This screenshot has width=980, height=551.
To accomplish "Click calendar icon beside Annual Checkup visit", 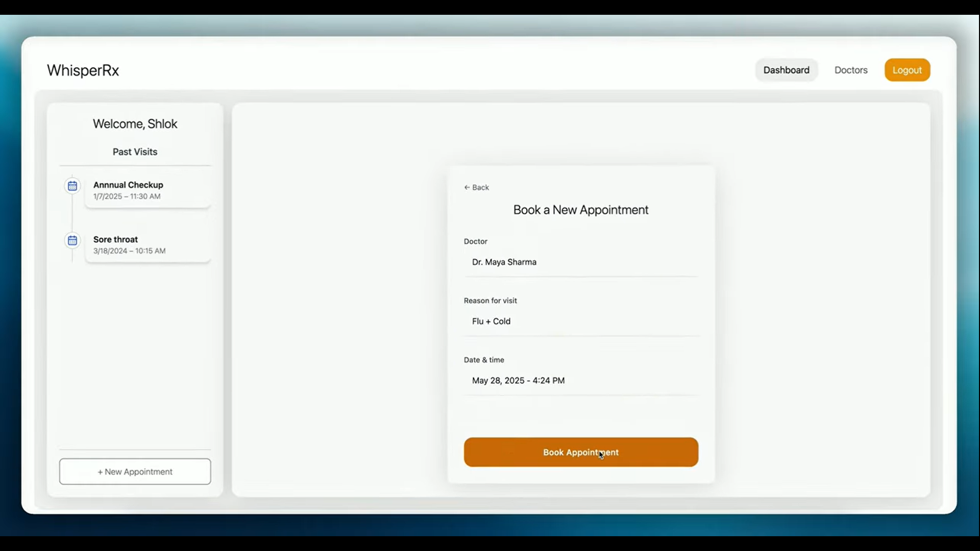I will [72, 186].
